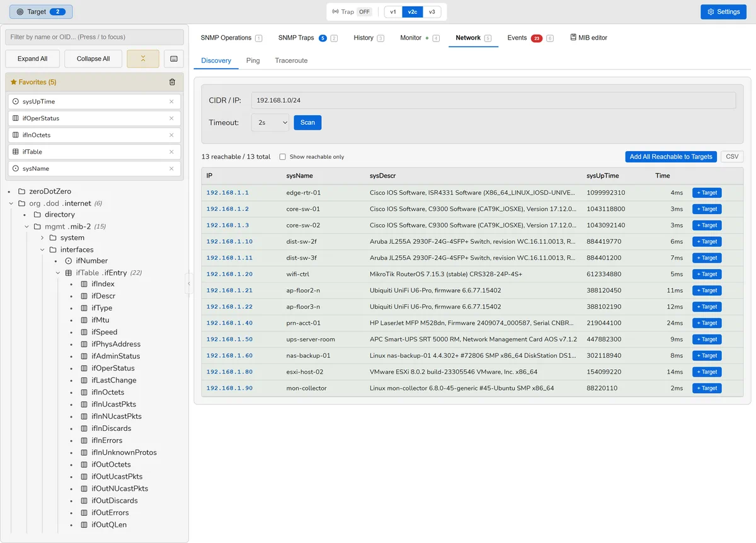This screenshot has width=756, height=543.
Task: Click the 447882300 uptime value
Action: click(604, 340)
